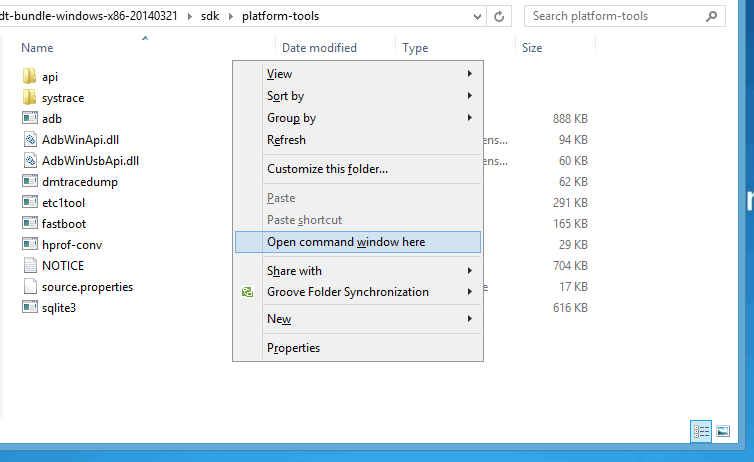Select the adb application icon
The image size is (754, 462).
(x=30, y=118)
